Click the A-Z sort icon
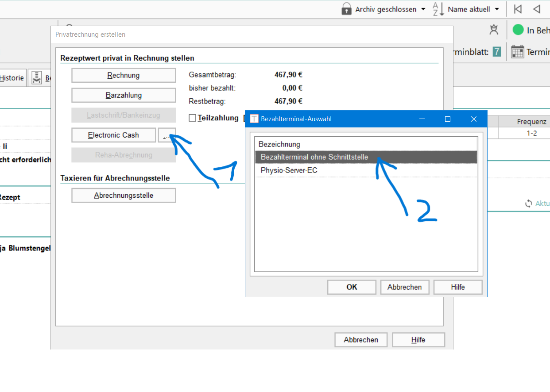Image resolution: width=550 pixels, height=392 pixels. pos(438,9)
